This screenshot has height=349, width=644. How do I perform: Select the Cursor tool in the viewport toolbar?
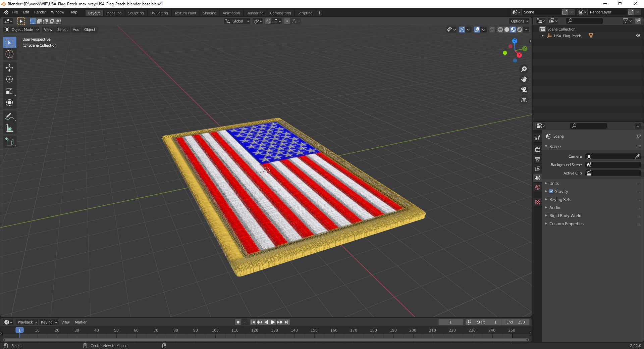[9, 54]
